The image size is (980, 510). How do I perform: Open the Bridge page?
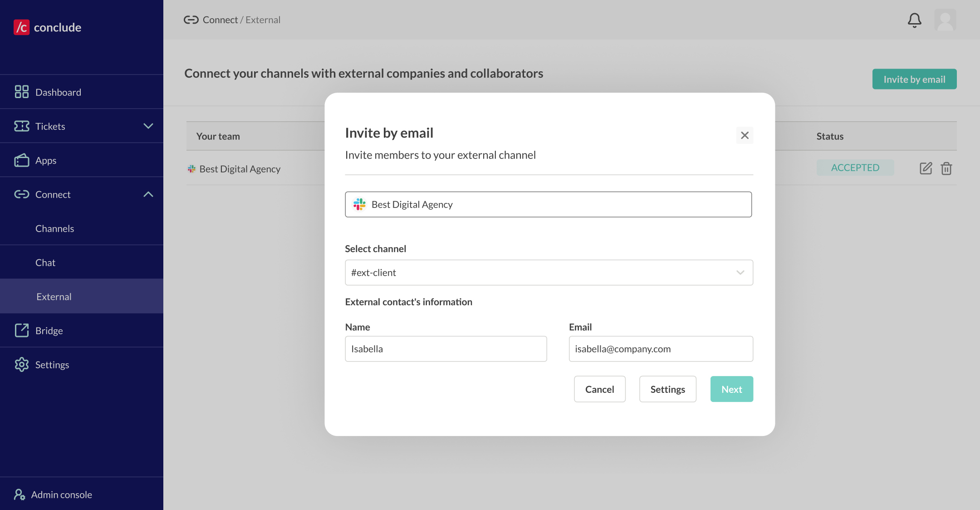(82, 331)
